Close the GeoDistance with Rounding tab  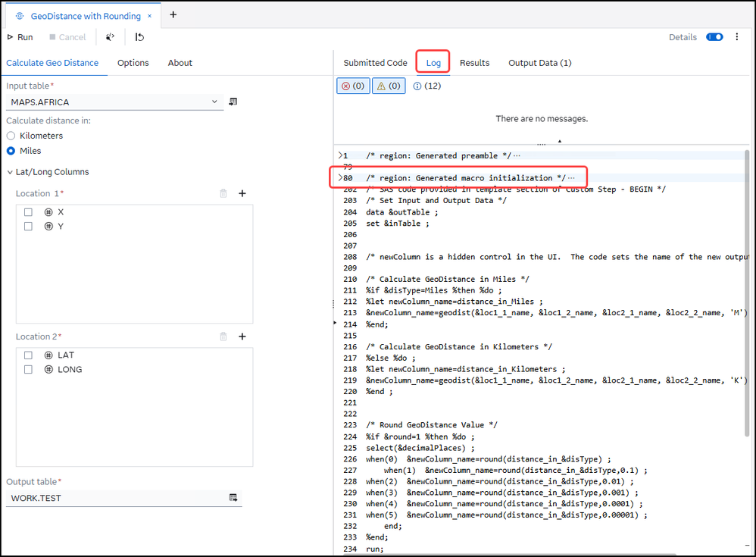[149, 16]
